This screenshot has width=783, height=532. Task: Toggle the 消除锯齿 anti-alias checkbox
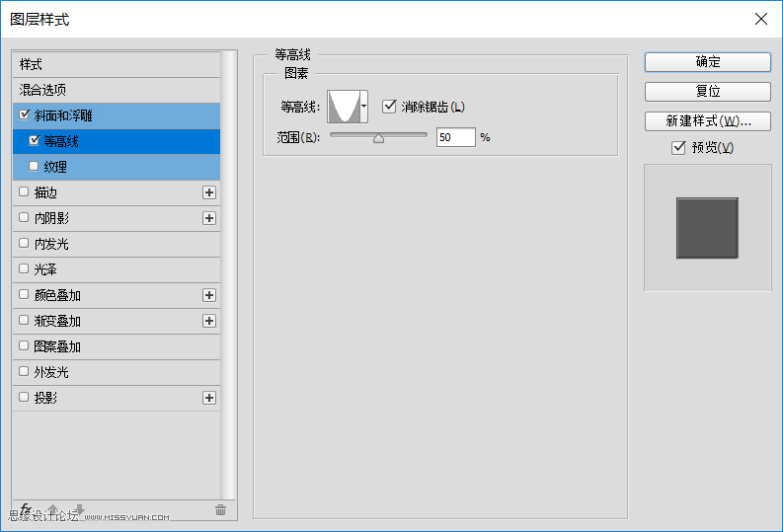pyautogui.click(x=389, y=107)
